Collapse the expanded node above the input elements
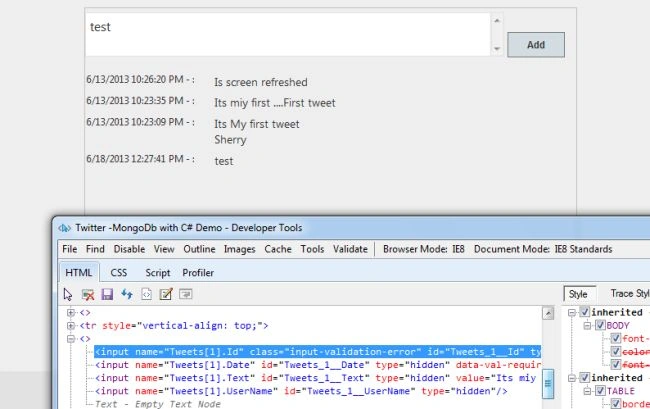Screen dimensions: 650x409 [x=71, y=339]
